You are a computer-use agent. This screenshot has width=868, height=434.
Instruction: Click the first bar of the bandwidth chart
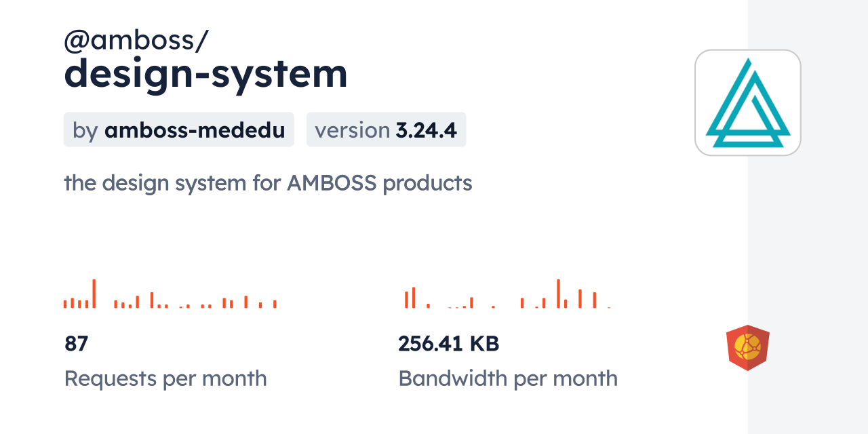click(406, 299)
